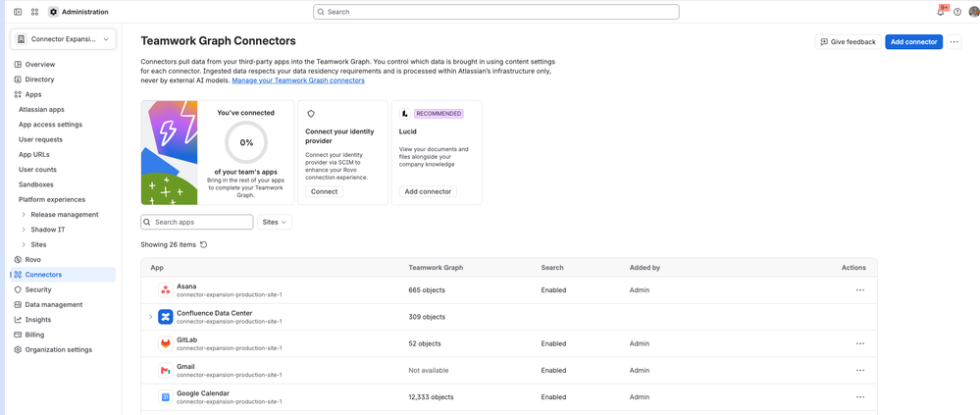Click the Apps sidebar icon
The width and height of the screenshot is (980, 415).
click(18, 94)
